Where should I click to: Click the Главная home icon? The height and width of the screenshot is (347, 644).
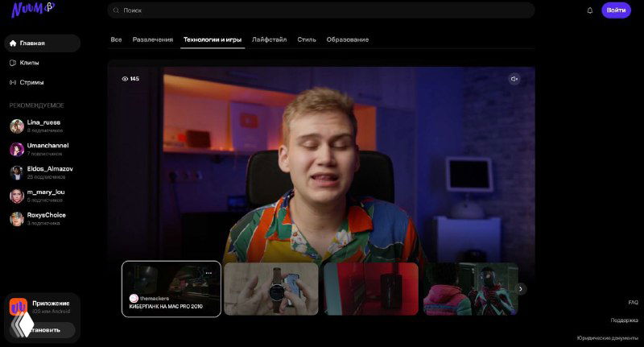click(13, 43)
